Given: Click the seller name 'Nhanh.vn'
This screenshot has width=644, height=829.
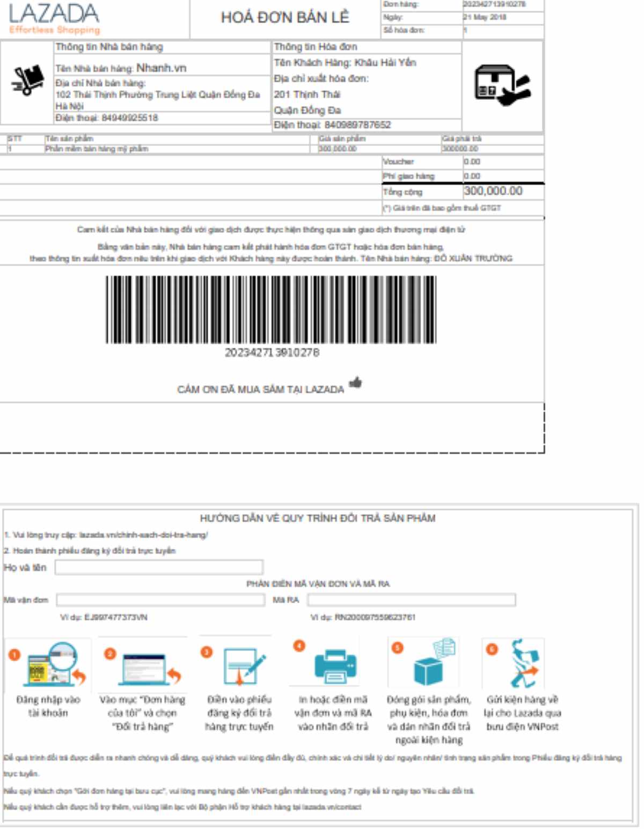Looking at the screenshot, I should 161,68.
